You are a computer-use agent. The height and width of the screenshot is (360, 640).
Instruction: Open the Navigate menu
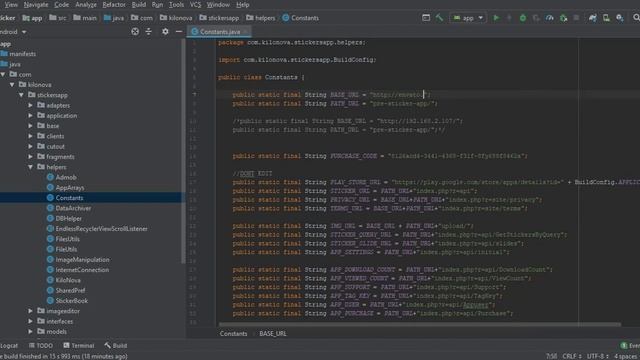point(36,4)
